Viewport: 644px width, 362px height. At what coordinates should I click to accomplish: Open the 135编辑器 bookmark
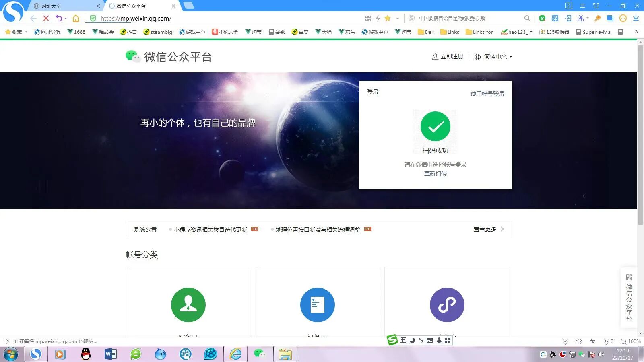(554, 32)
